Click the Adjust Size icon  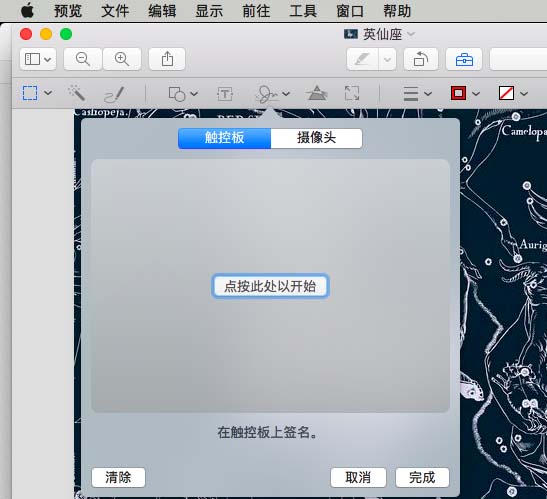352,93
